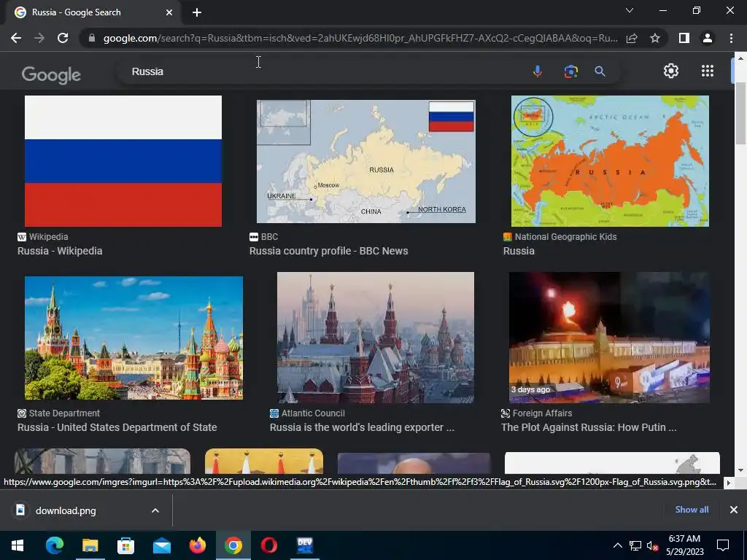Follow the 'Russia - Wikipedia' link

pos(60,251)
